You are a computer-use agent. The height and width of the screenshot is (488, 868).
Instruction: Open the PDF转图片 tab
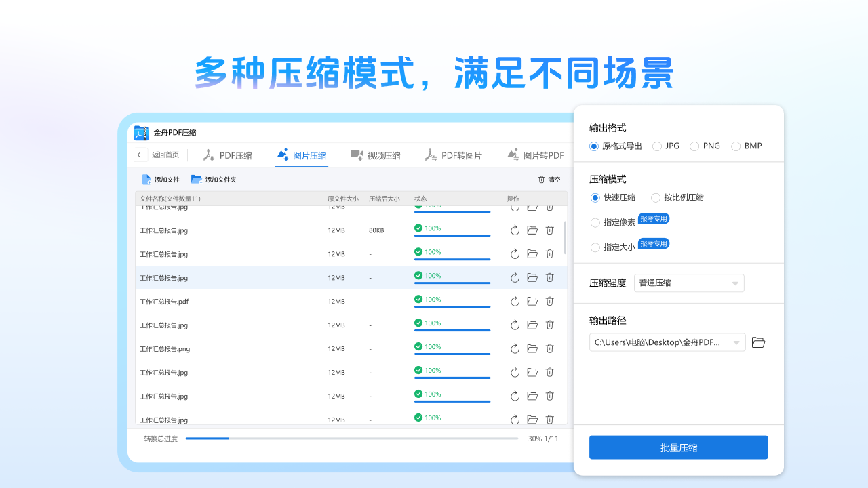453,155
